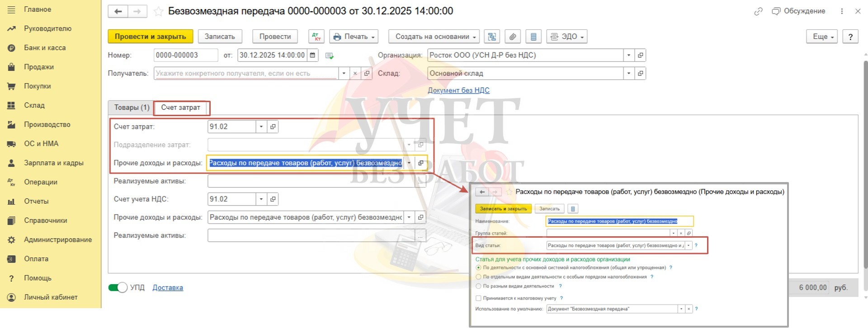Click the Получатель input field
This screenshot has width=868, height=328.
(245, 73)
